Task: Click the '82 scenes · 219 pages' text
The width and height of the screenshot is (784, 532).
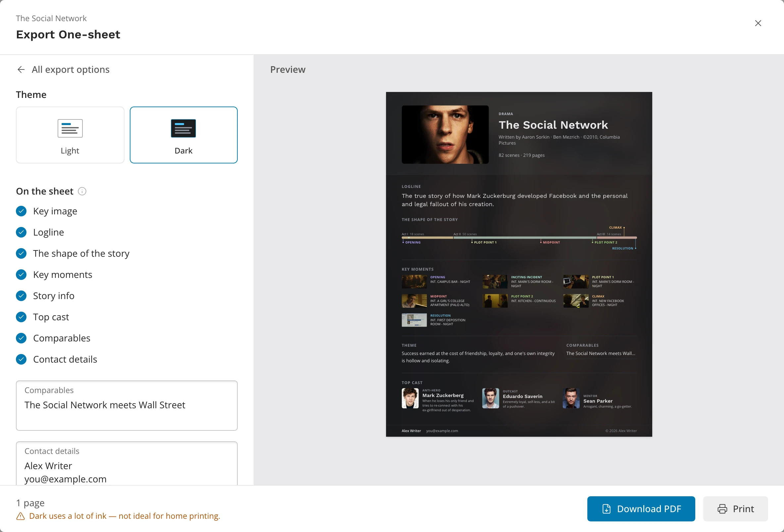Action: (521, 155)
